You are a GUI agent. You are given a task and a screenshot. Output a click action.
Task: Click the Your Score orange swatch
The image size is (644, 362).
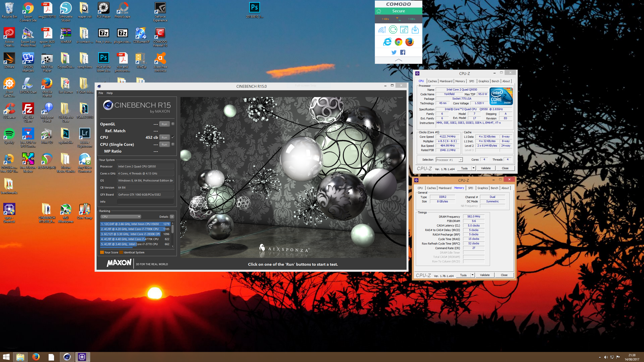coord(102,252)
